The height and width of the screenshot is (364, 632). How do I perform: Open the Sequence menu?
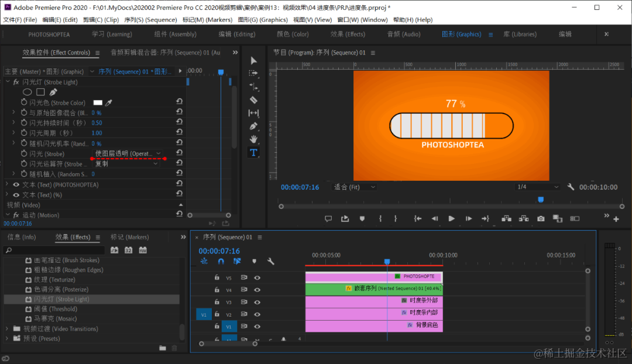click(x=151, y=20)
